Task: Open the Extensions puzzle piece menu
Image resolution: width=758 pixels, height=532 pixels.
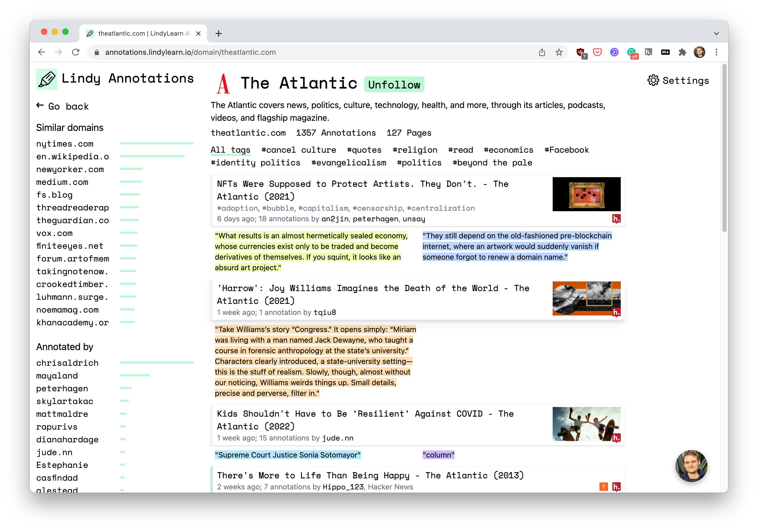Action: coord(682,52)
